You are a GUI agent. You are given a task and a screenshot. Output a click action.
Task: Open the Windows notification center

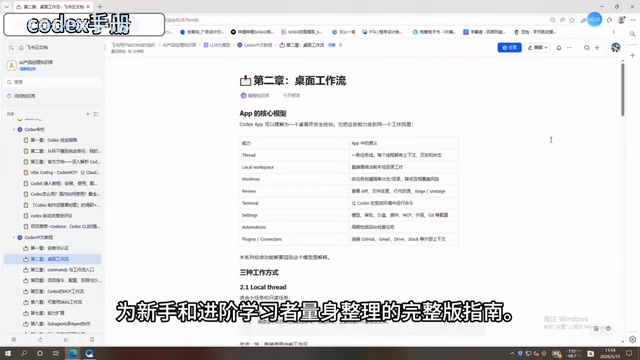tap(629, 353)
